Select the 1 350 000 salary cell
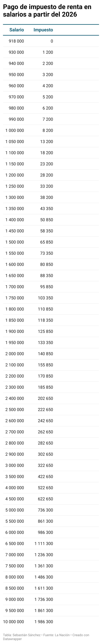This screenshot has height=644, width=102. click(x=15, y=209)
